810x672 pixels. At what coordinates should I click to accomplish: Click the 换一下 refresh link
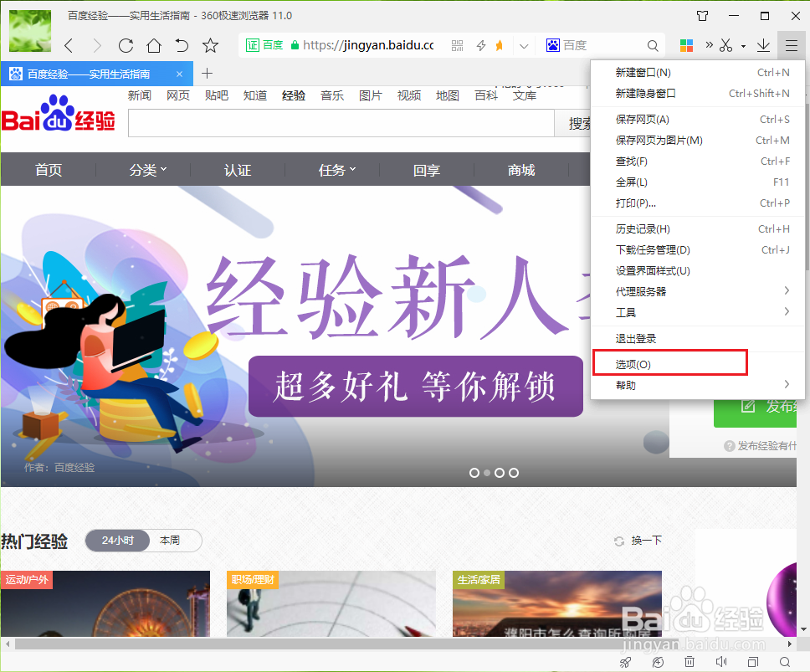(x=646, y=540)
